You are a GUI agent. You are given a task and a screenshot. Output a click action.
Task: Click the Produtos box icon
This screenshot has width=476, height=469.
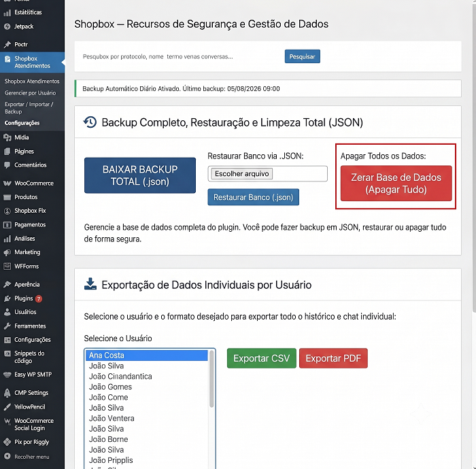7,197
